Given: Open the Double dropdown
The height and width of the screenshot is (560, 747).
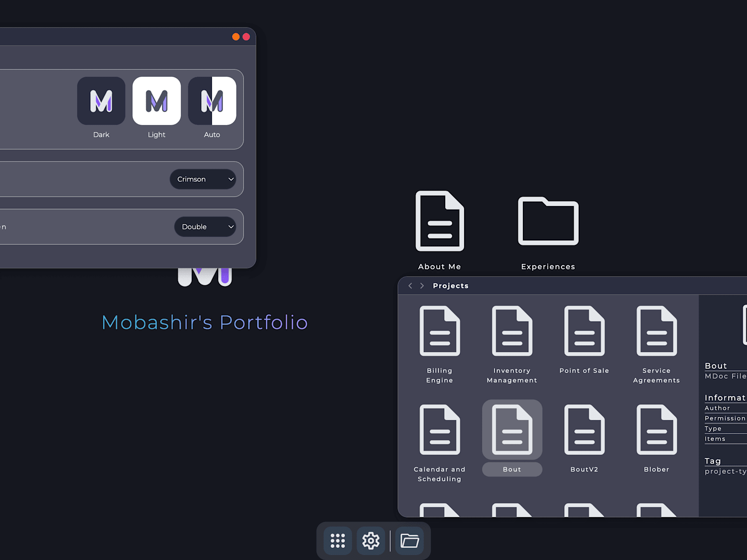Looking at the screenshot, I should pos(205,226).
